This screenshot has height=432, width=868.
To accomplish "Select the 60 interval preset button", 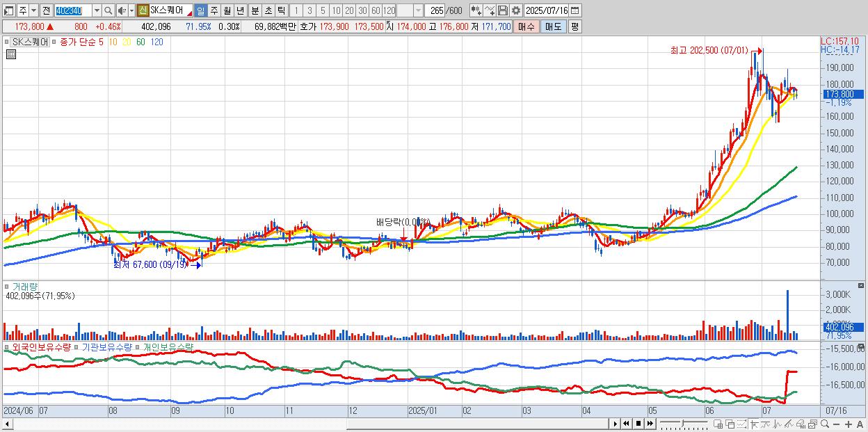I will [x=376, y=10].
